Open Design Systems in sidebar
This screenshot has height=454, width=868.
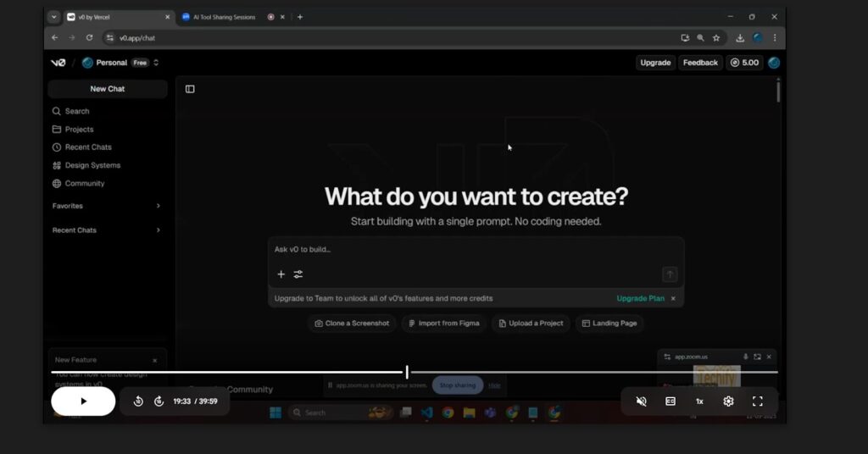92,165
